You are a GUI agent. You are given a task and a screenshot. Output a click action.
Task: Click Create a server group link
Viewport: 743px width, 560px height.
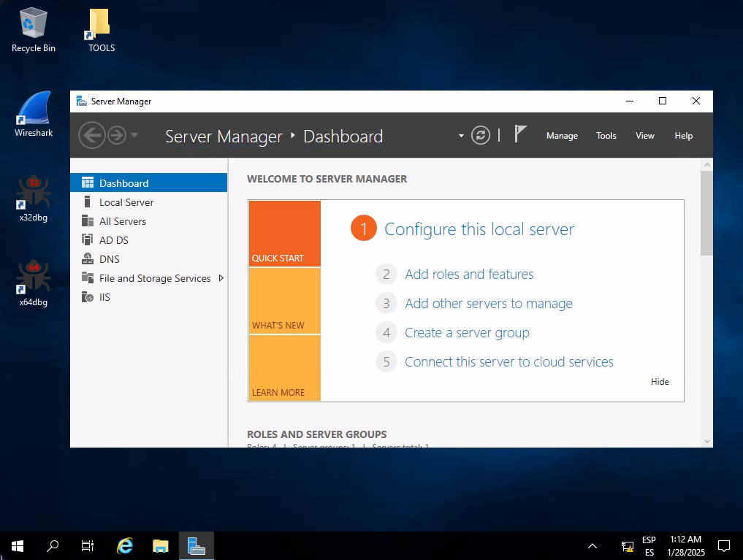[467, 333]
